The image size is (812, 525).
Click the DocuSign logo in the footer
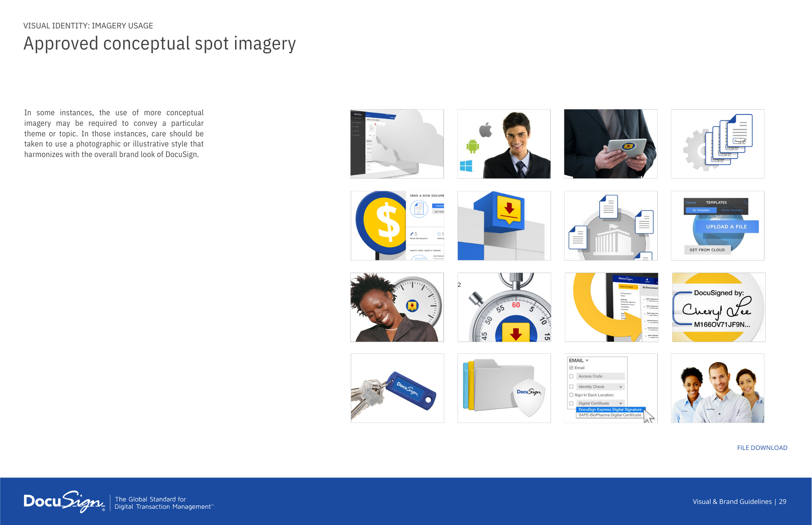point(65,502)
